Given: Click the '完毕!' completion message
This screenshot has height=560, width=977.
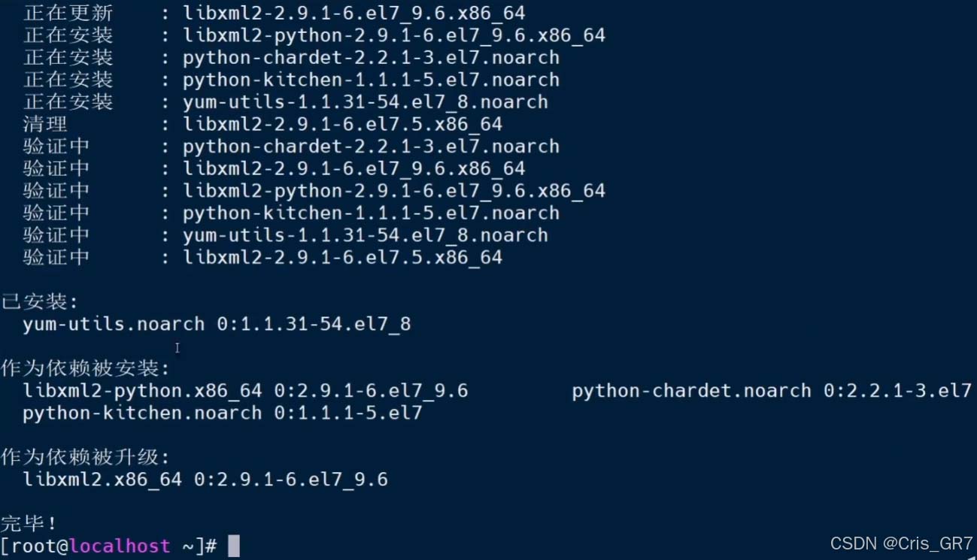Looking at the screenshot, I should 29,523.
